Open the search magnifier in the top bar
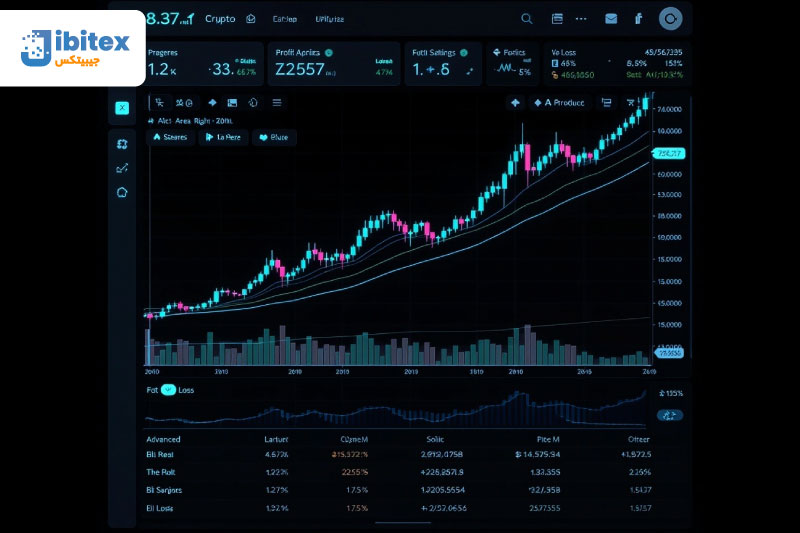 [527, 19]
